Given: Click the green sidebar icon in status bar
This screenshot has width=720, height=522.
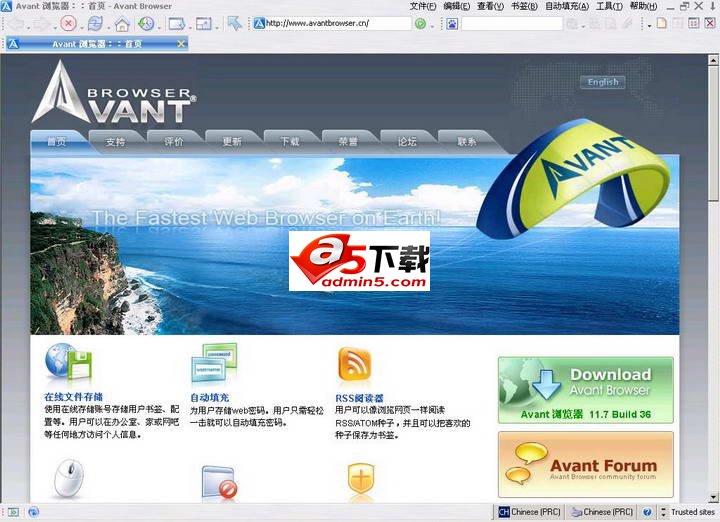Looking at the screenshot, I should click(x=14, y=512).
